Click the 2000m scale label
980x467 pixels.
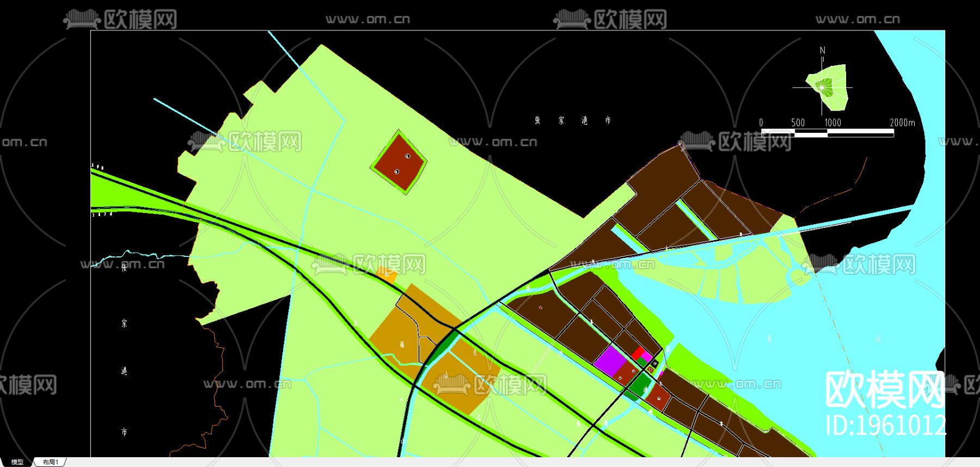[902, 122]
